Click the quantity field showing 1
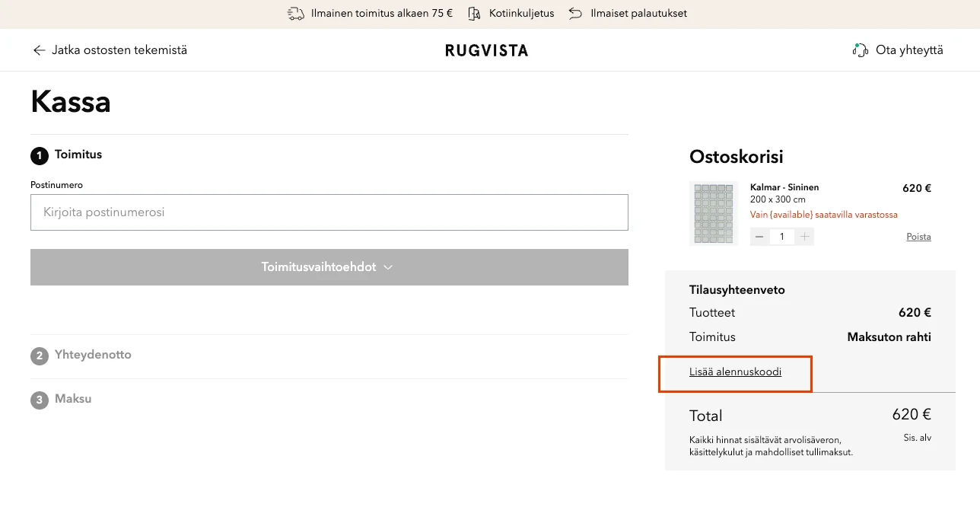 pyautogui.click(x=782, y=237)
